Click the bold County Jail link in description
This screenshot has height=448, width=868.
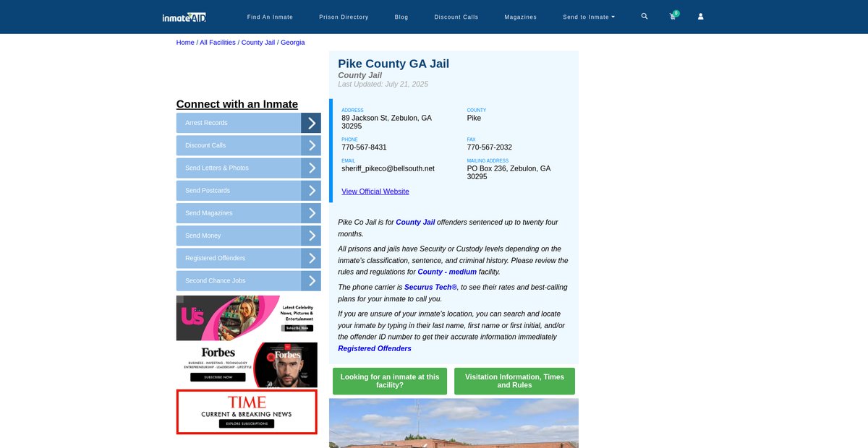[x=415, y=222]
